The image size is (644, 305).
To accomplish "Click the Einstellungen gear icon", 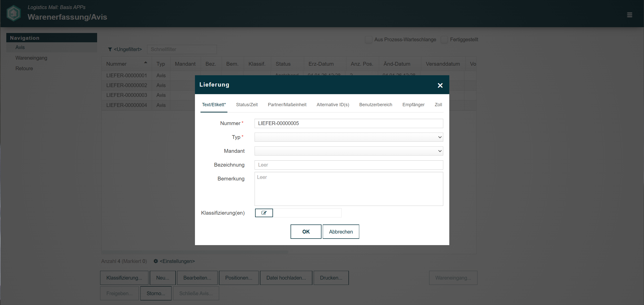I will (x=156, y=261).
